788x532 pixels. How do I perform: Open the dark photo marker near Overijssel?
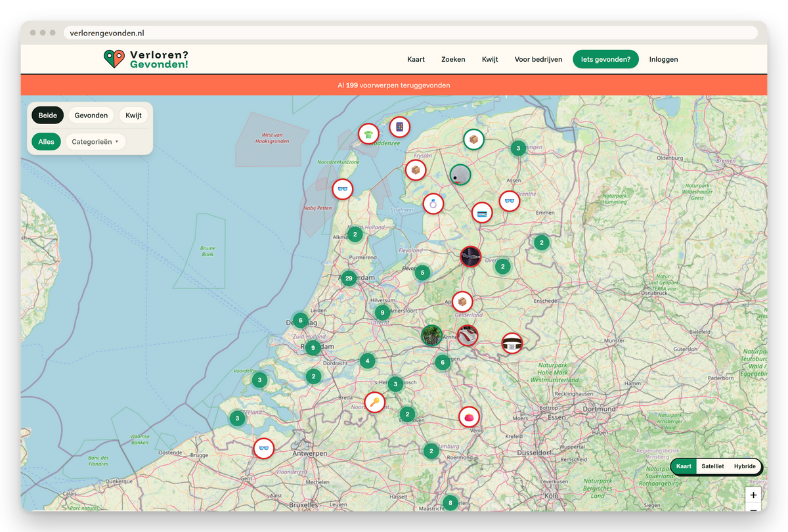pos(471,257)
